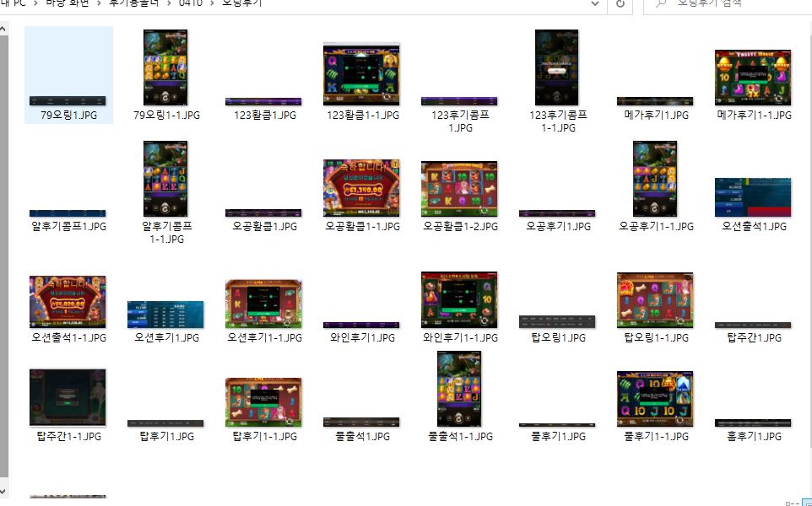Viewport: 812px width, 506px height.
Task: Go to 바탕 화면 in breadcrumb
Action: (x=68, y=3)
